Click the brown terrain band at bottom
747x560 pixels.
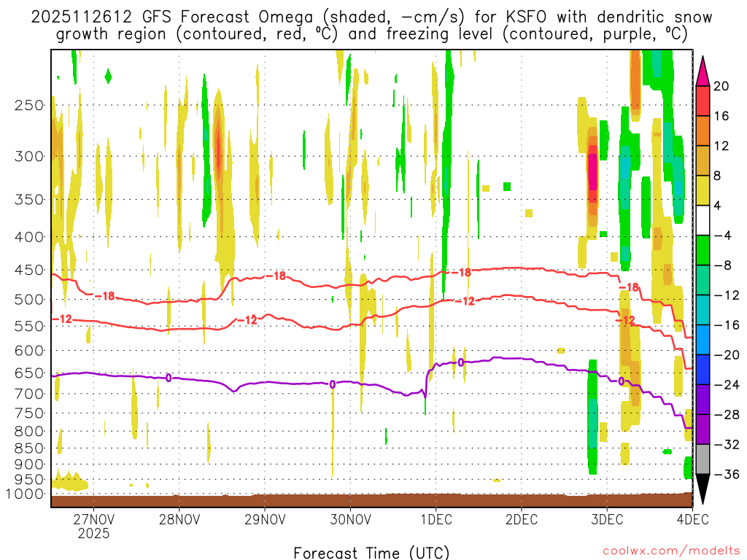click(371, 500)
